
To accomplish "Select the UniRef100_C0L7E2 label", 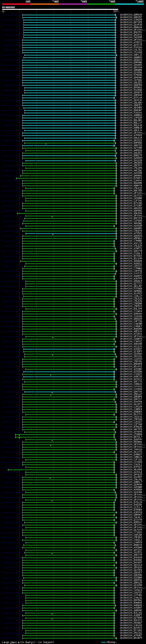I will click(131, 50).
